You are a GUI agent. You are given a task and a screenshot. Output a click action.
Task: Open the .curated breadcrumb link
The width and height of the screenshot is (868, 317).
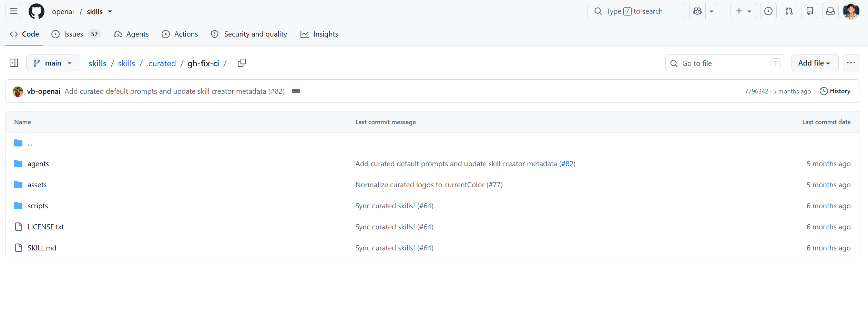tap(161, 63)
